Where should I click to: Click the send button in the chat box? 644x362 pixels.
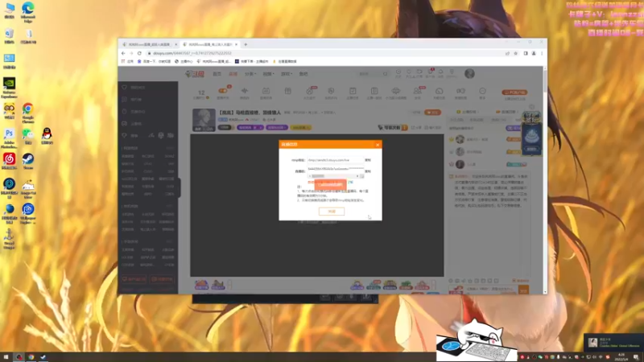pos(523,290)
